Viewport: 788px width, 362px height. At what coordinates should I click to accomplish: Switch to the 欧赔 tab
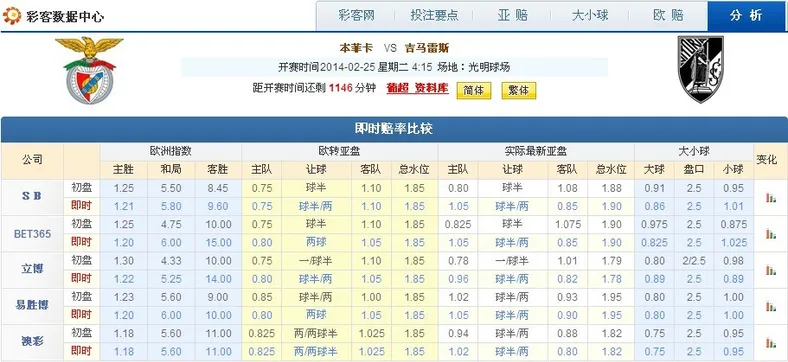[668, 16]
